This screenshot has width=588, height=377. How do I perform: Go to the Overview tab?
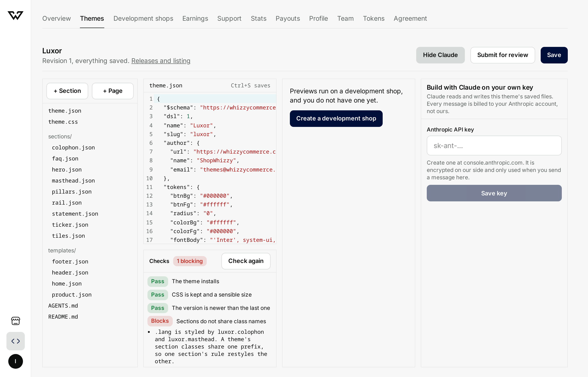(x=57, y=18)
